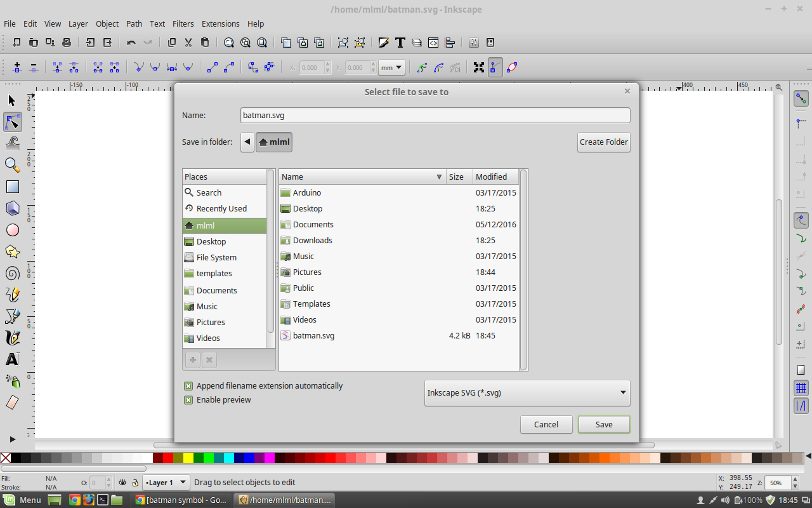Open the File menu
Screen dimensions: 812x508
[10, 23]
